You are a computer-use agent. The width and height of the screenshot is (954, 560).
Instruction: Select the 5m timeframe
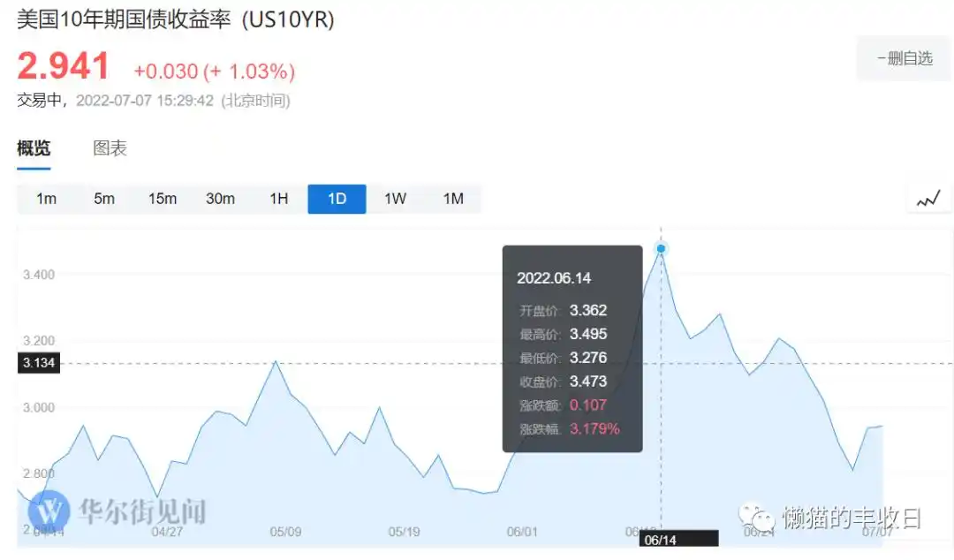coord(104,199)
